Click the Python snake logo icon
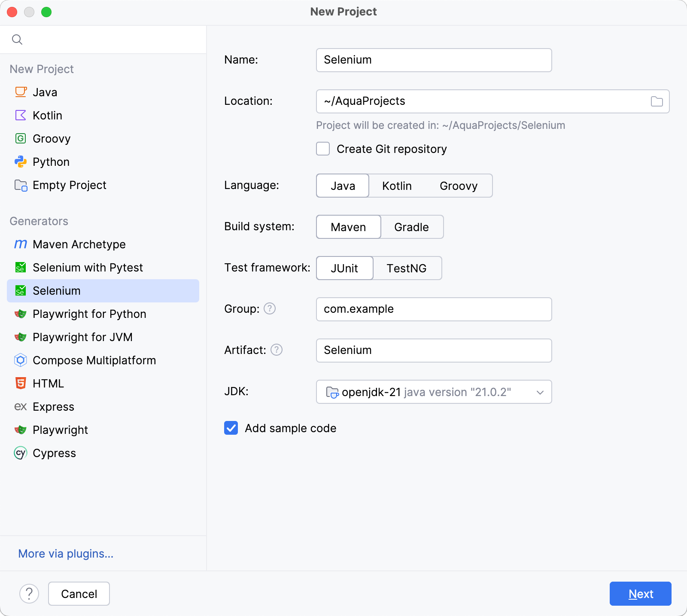Image resolution: width=687 pixels, height=616 pixels. (21, 162)
